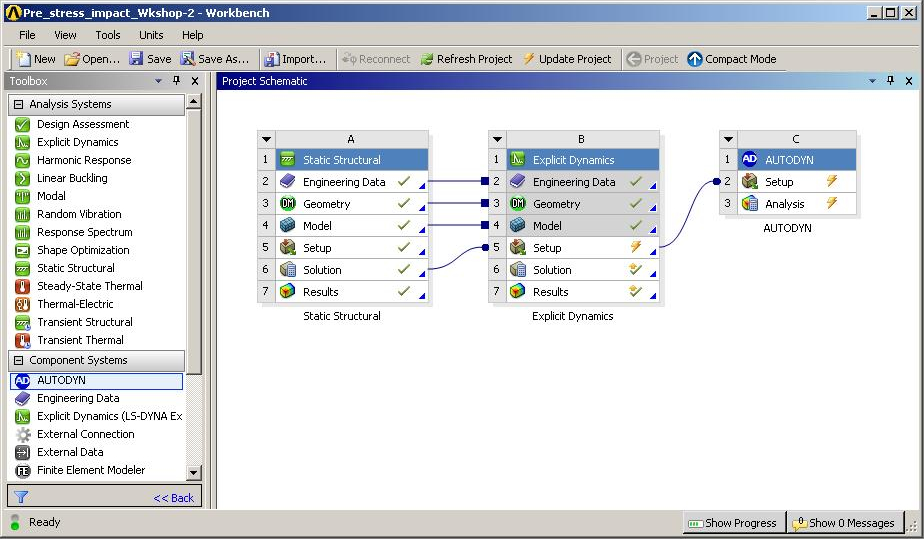Click Save As toolbar button

pos(215,59)
